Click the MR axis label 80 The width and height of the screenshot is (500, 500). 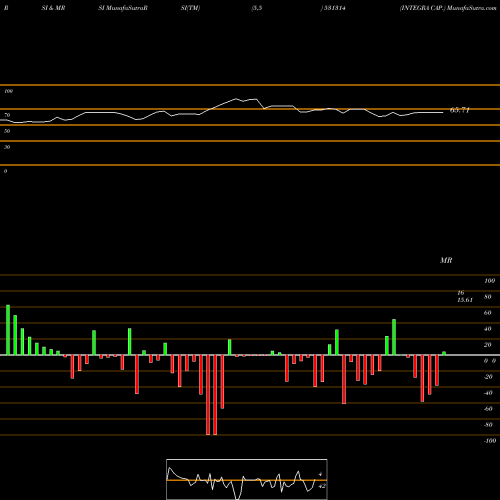[488, 297]
